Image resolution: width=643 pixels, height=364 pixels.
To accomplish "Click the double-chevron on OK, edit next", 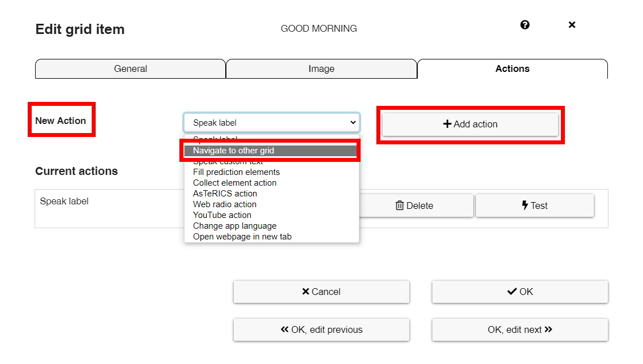I will click(x=549, y=329).
